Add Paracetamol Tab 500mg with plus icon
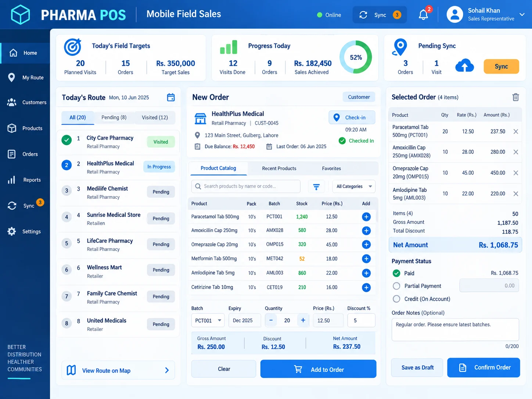The height and width of the screenshot is (399, 532). pos(366,217)
